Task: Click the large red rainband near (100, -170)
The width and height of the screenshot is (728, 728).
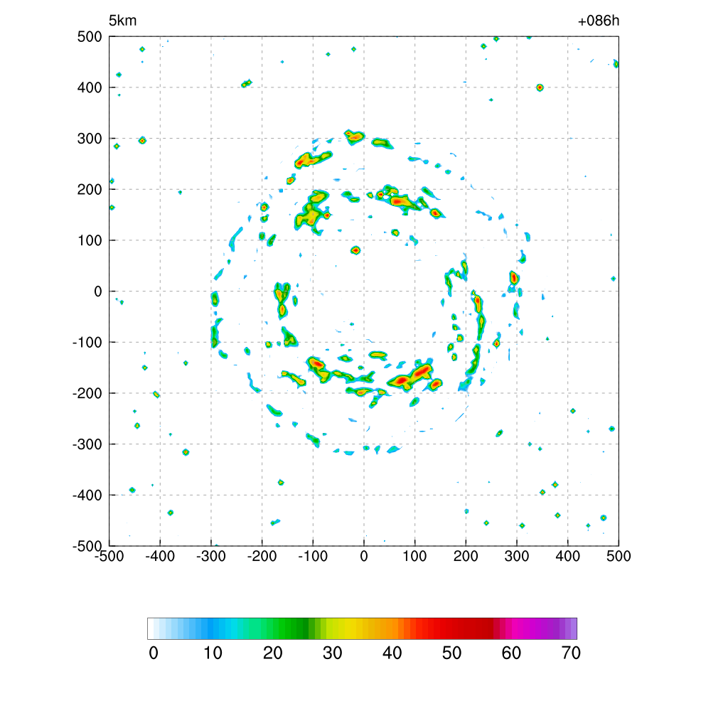Action: tap(411, 376)
